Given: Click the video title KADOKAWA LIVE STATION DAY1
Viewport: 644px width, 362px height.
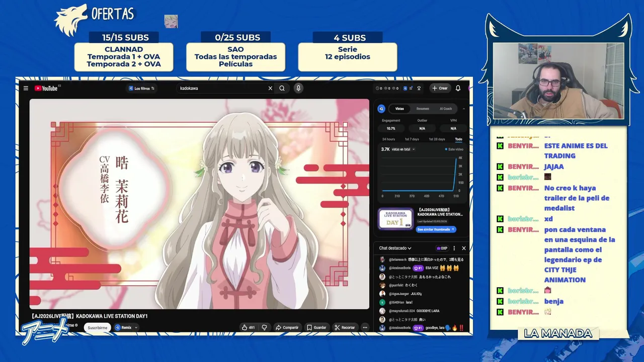Looking at the screenshot, I should pyautogui.click(x=89, y=316).
